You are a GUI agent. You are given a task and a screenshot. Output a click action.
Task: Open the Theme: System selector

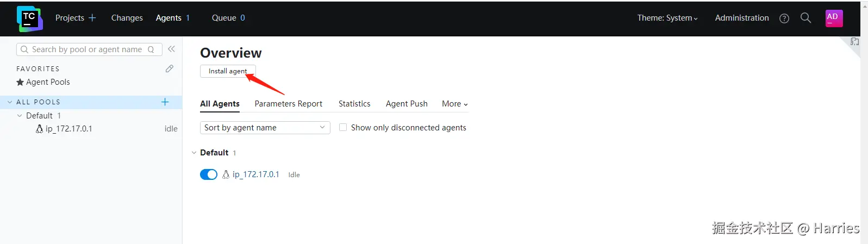click(x=667, y=18)
